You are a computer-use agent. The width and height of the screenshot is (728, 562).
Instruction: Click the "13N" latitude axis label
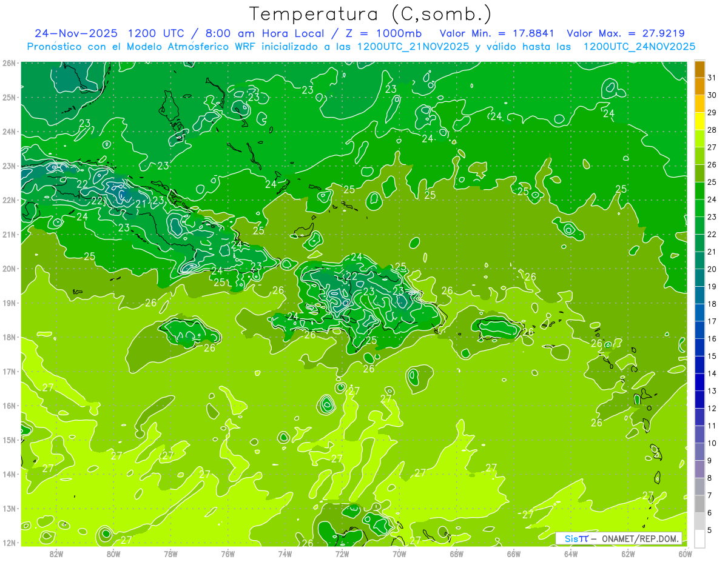9,508
